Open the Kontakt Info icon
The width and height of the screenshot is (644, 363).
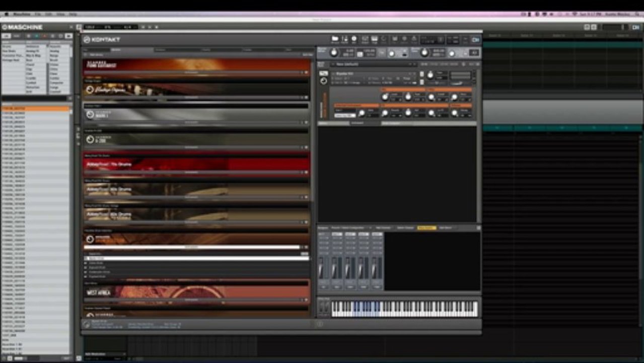tap(354, 39)
